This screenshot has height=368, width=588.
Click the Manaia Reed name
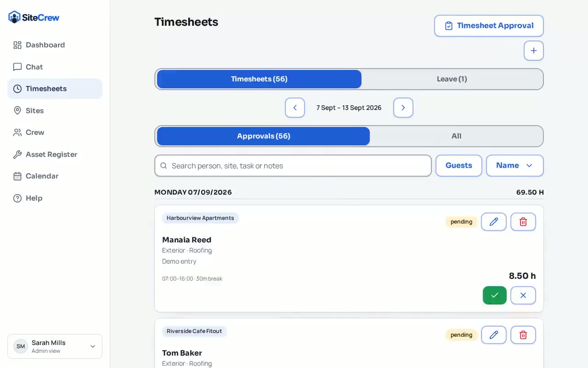pyautogui.click(x=187, y=240)
